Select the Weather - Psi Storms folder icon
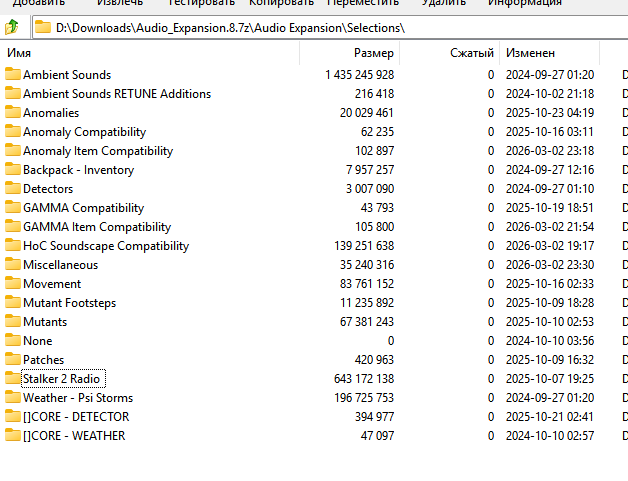This screenshot has width=628, height=481. pyautogui.click(x=13, y=397)
